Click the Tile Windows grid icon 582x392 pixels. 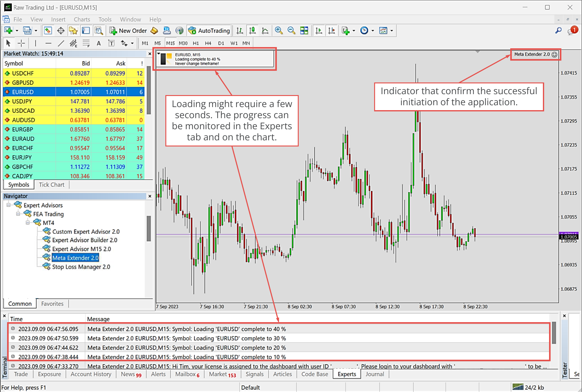304,30
